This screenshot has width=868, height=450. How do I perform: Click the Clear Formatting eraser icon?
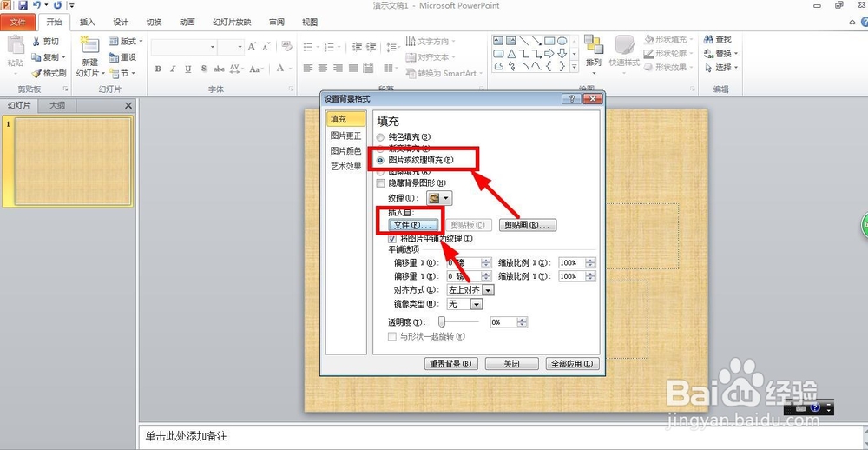tap(286, 46)
